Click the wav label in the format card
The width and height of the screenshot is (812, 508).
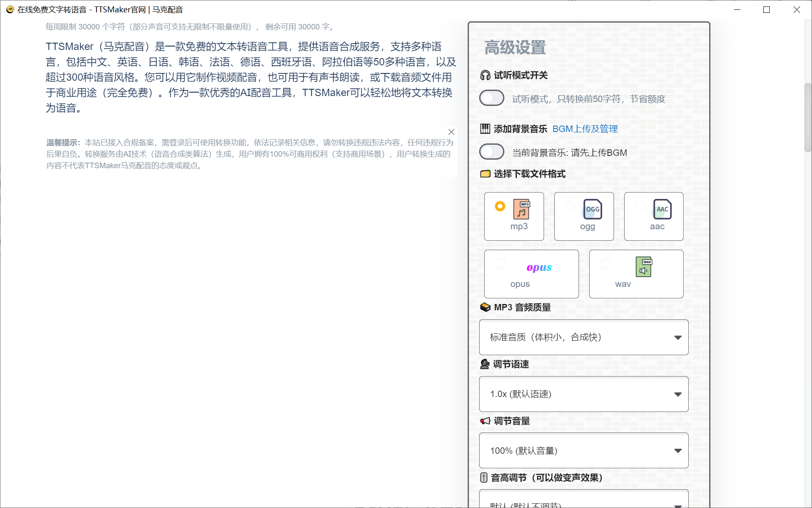[623, 284]
